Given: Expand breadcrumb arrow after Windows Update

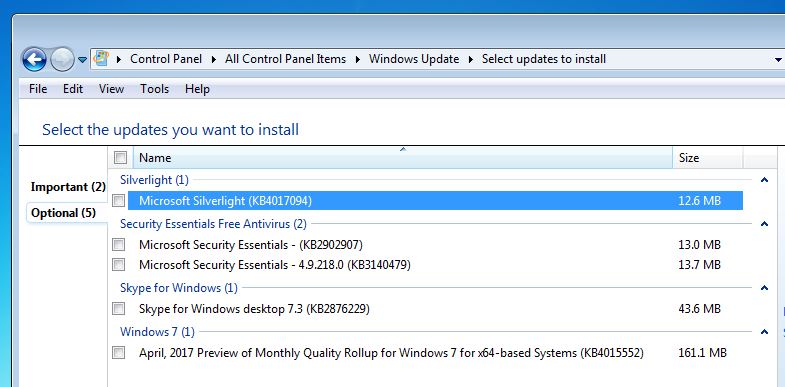Looking at the screenshot, I should coord(471,60).
